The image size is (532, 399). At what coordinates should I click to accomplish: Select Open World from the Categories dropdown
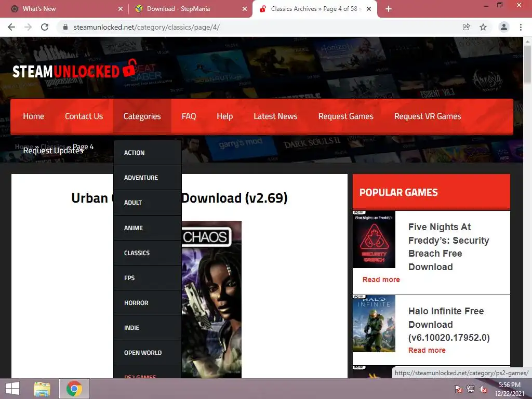click(148, 353)
